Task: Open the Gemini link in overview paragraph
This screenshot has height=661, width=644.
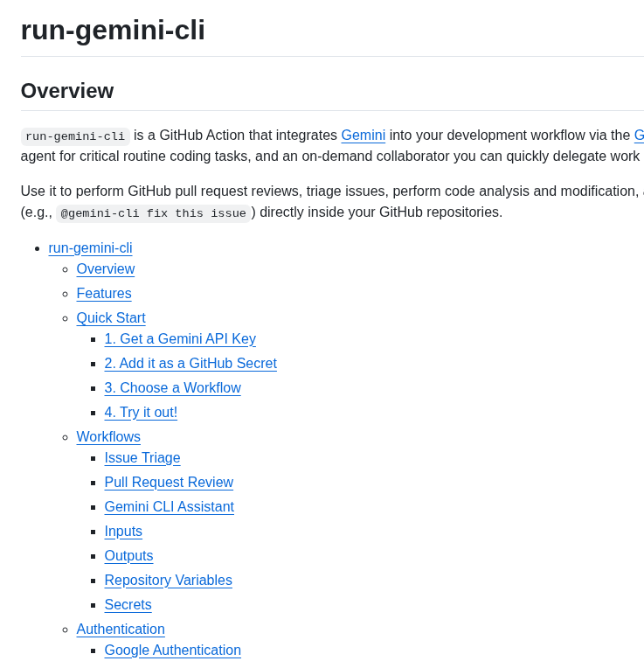Action: [363, 136]
